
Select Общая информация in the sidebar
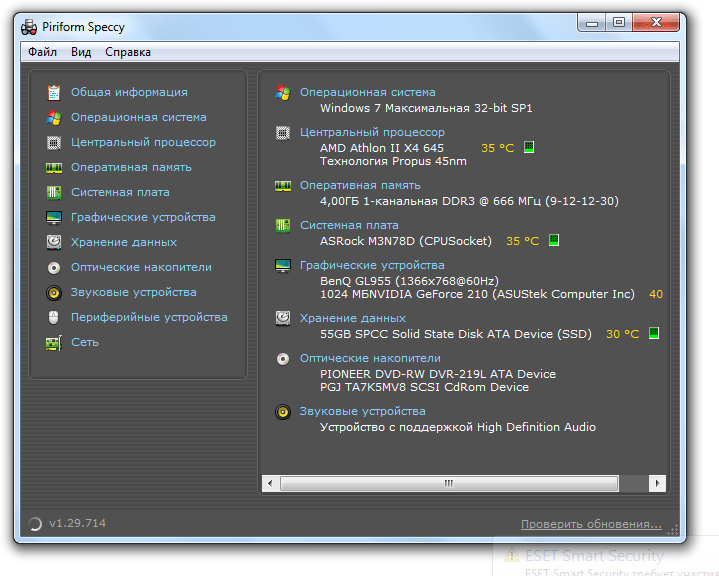pos(129,92)
